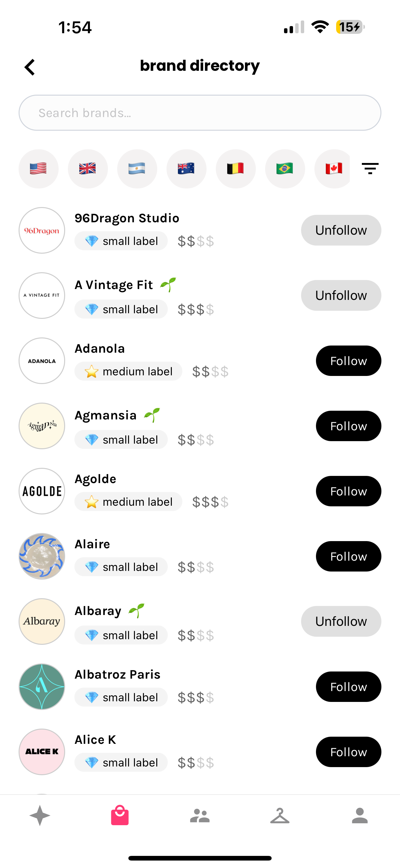Filter brands by Australia flag
This screenshot has width=400, height=868.
(186, 169)
